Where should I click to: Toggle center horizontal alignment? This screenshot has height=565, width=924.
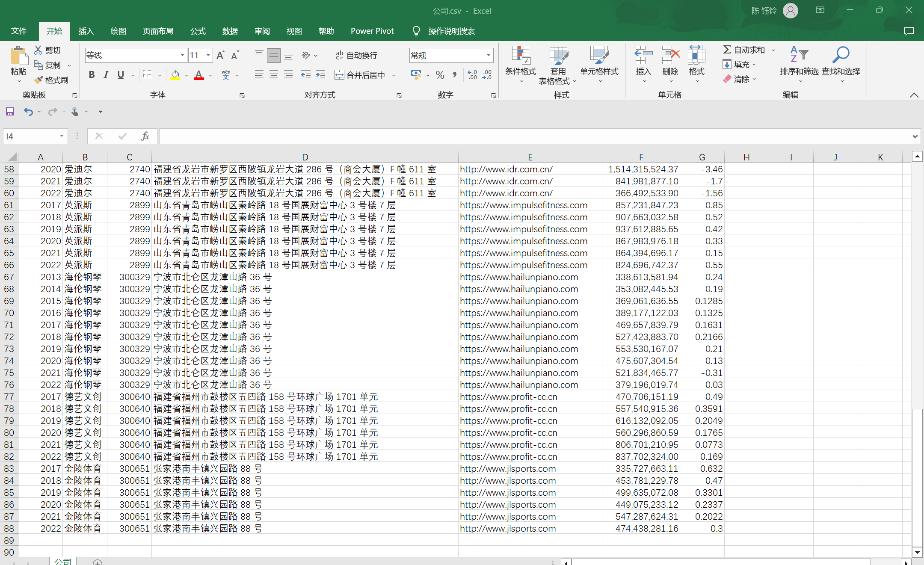pyautogui.click(x=274, y=75)
